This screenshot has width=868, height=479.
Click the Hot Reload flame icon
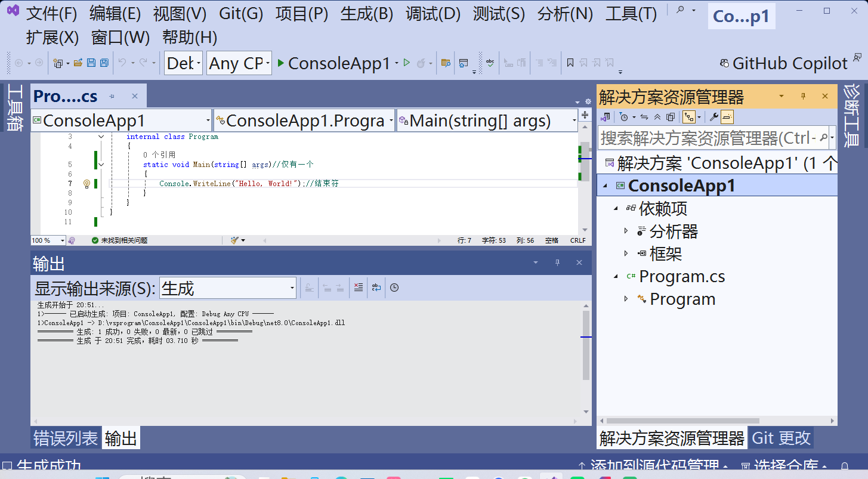[x=421, y=63]
